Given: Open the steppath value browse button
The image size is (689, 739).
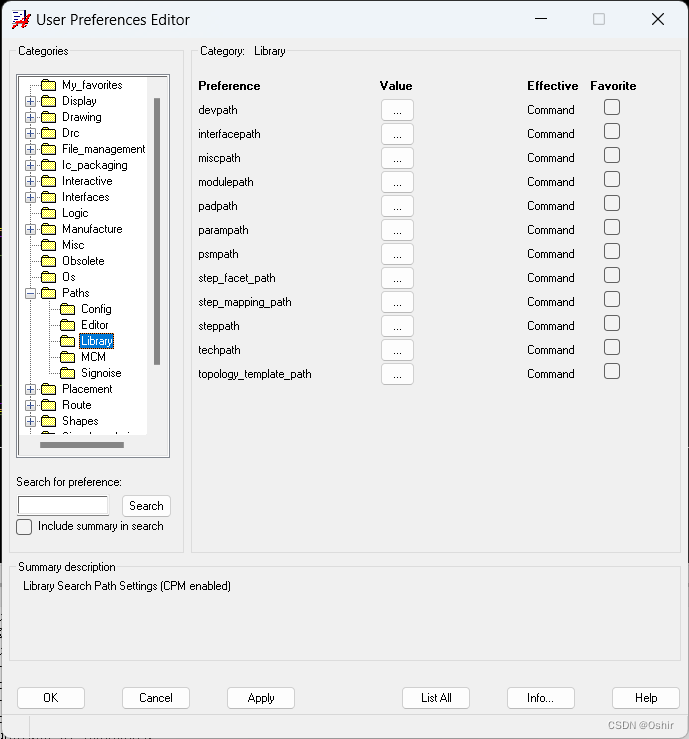Looking at the screenshot, I should [x=397, y=326].
